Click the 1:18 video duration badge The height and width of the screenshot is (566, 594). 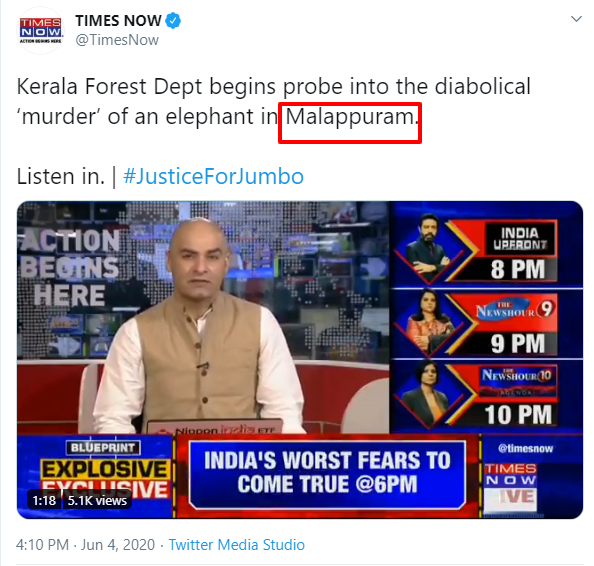[44, 500]
